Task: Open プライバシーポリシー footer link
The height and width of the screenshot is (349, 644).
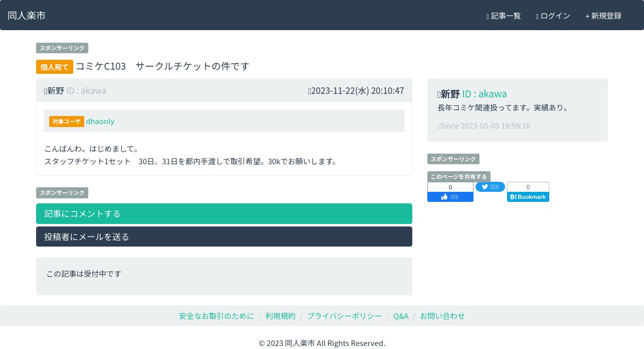Action: click(x=344, y=316)
